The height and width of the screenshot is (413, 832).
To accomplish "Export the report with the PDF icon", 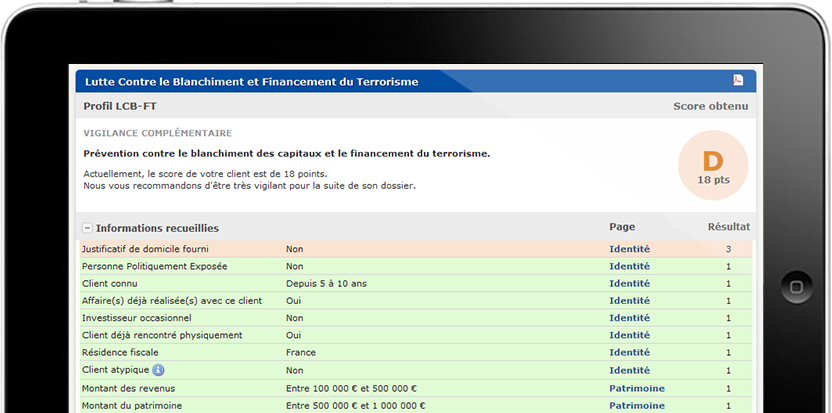I will point(738,80).
